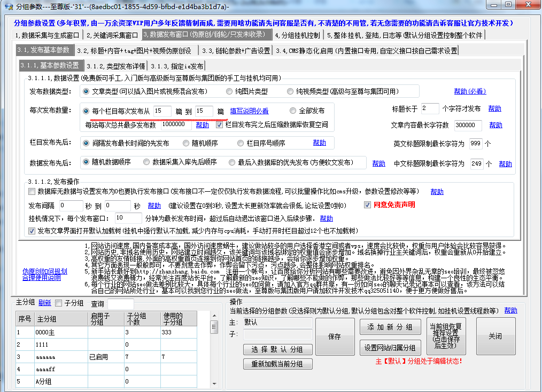Select the aaaaaa group row
542x392 pixels.
pyautogui.click(x=106, y=357)
